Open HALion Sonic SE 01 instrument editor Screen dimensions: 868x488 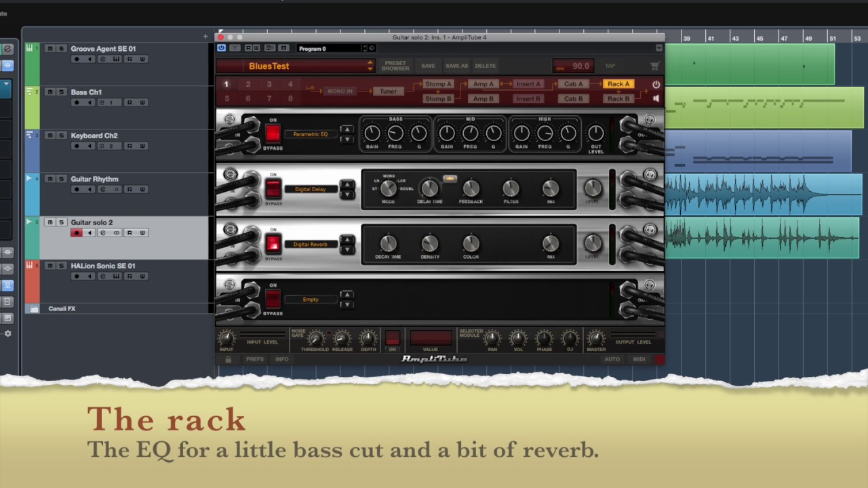click(x=116, y=276)
